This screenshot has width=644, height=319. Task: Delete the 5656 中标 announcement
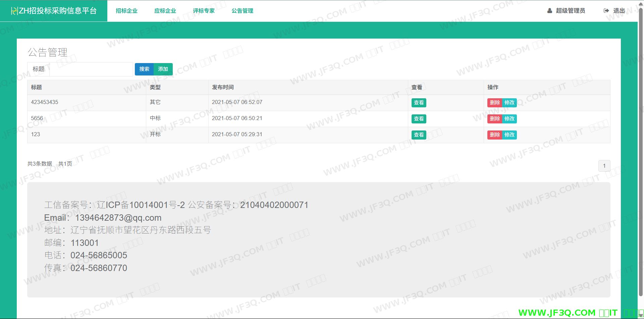pos(494,119)
